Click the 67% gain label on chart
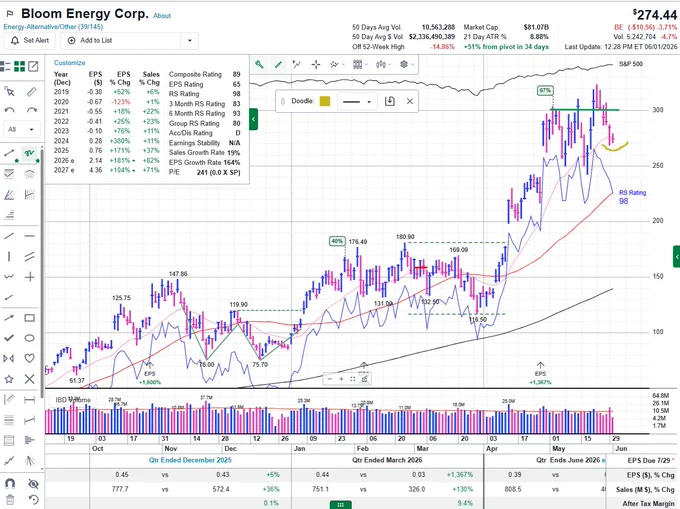Image resolution: width=680 pixels, height=509 pixels. (545, 91)
